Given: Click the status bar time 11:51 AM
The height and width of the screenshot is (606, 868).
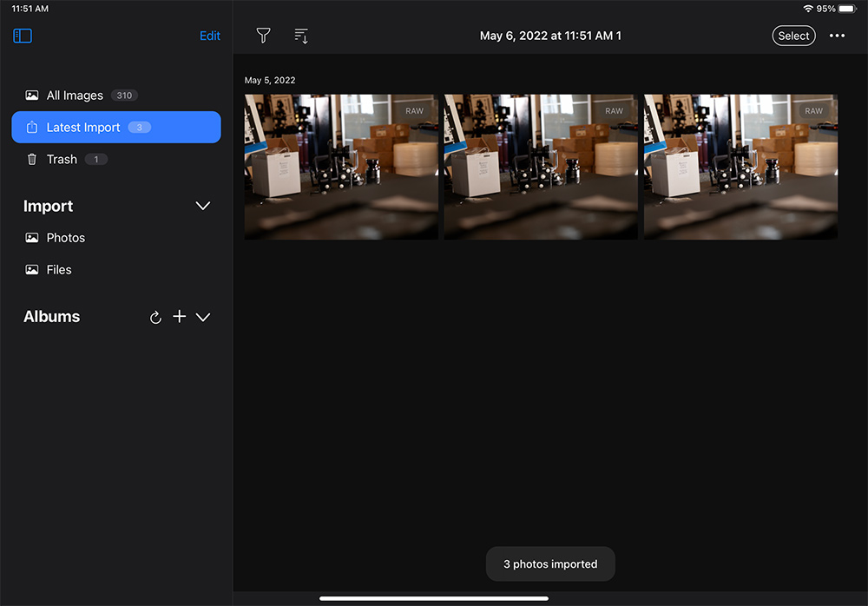Looking at the screenshot, I should tap(30, 9).
